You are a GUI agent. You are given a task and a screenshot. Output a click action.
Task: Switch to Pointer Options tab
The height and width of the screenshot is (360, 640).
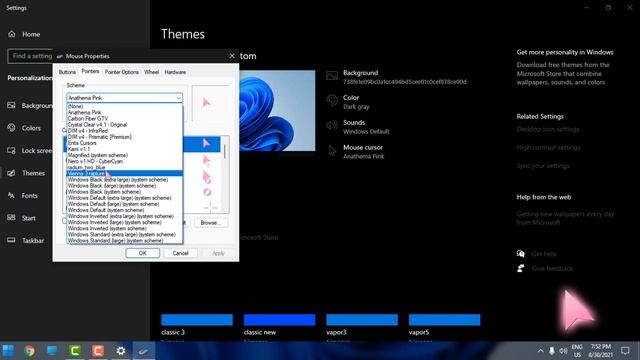tap(122, 72)
